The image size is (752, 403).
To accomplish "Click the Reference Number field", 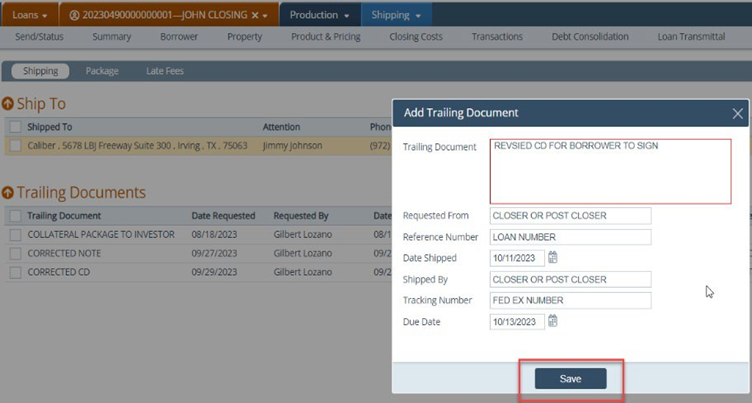I will pyautogui.click(x=570, y=237).
